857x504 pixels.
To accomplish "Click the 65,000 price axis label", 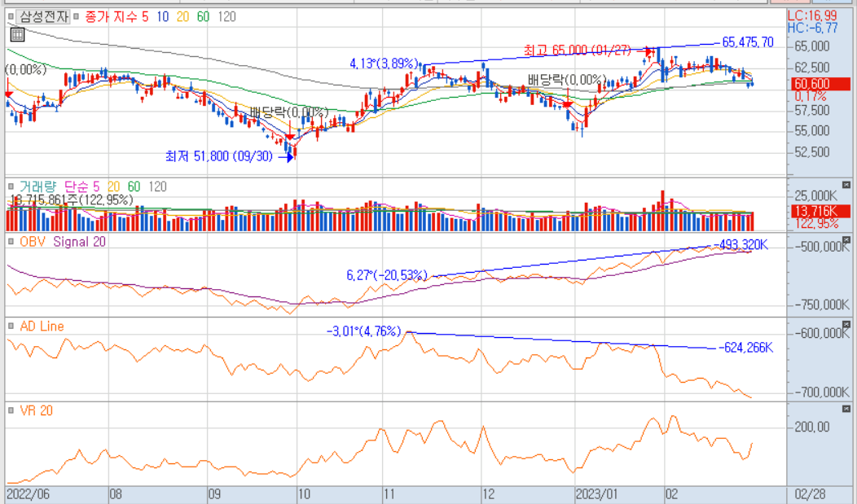I will click(812, 46).
